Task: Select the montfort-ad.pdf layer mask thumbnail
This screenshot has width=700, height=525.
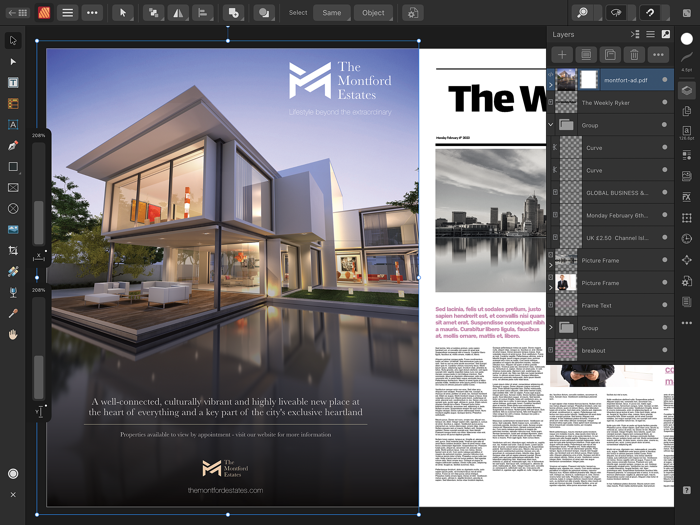Action: coord(589,80)
